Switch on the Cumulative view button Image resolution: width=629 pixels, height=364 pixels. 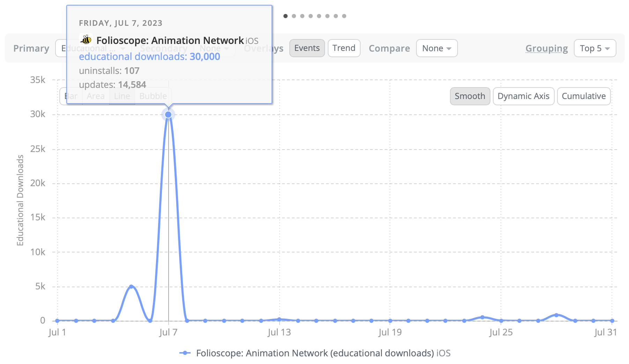point(584,96)
